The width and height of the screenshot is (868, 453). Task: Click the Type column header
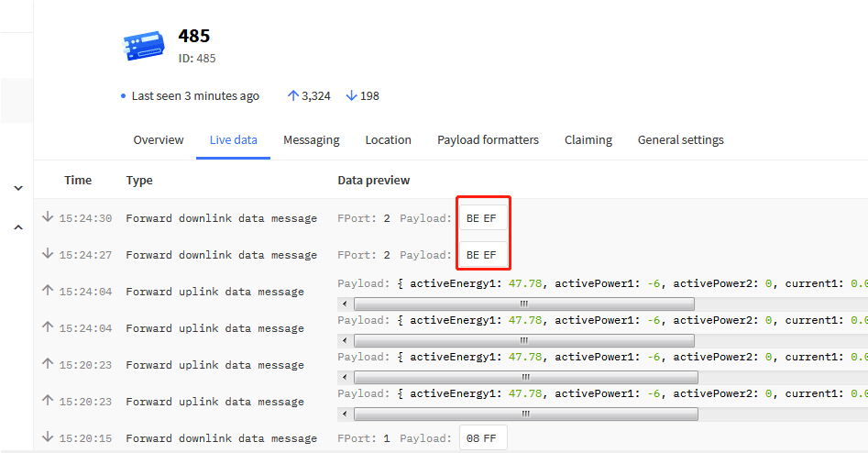[x=139, y=181]
